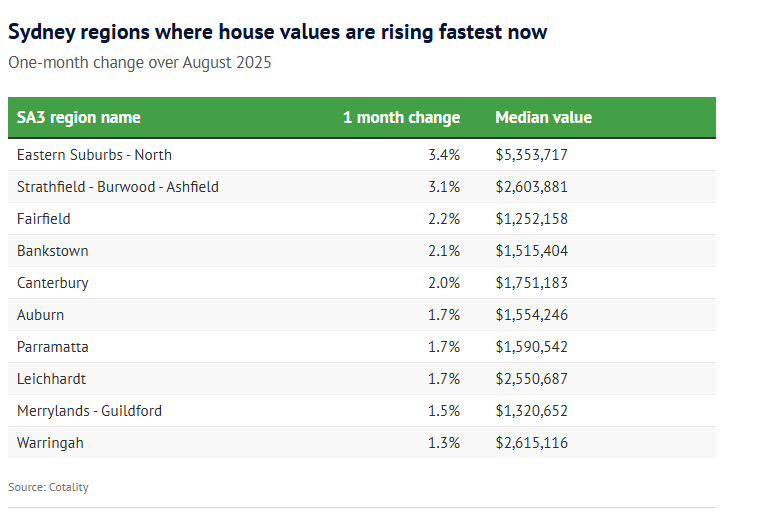Click the SA3 region name column header
Image resolution: width=760 pixels, height=524 pixels.
[x=79, y=118]
